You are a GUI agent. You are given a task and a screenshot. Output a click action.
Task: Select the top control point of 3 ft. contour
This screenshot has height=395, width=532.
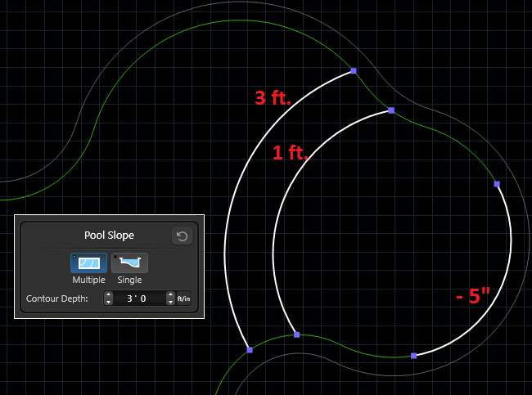point(354,71)
